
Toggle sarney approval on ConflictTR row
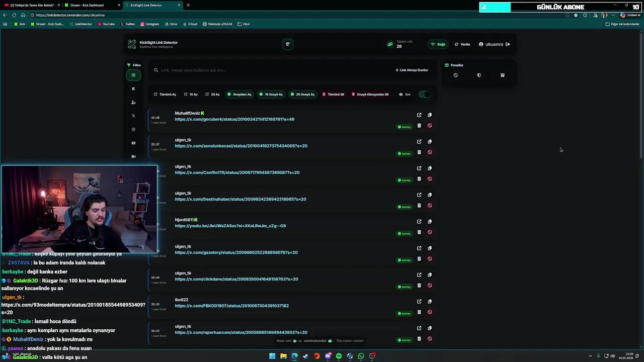point(405,180)
